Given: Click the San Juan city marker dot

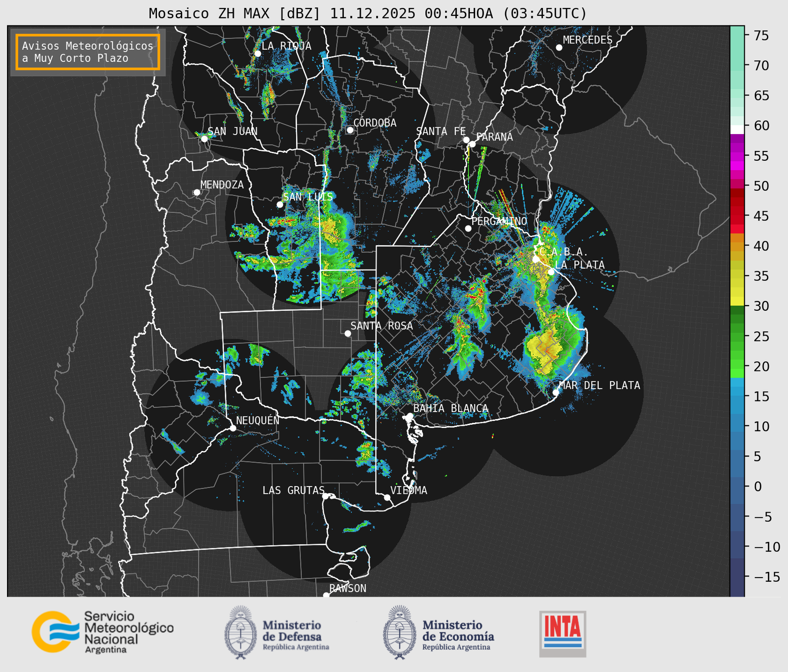Looking at the screenshot, I should 204,139.
